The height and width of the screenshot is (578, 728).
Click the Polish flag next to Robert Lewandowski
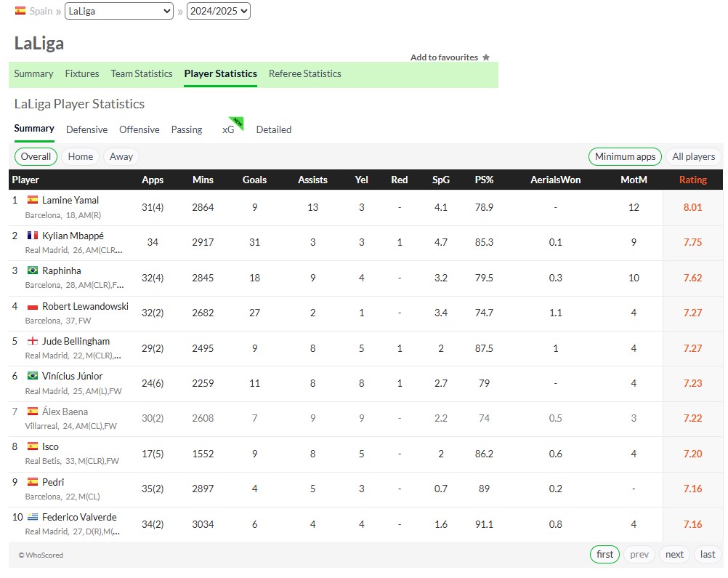point(33,306)
